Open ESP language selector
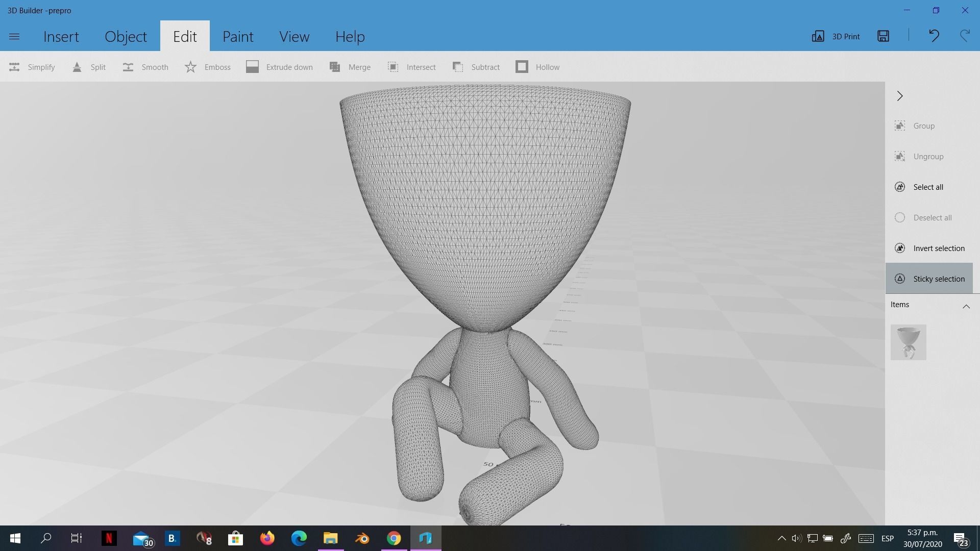This screenshot has width=980, height=551. 888,538
